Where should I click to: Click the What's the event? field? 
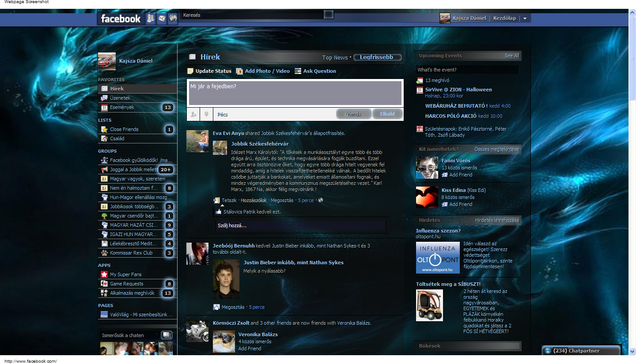tap(467, 70)
